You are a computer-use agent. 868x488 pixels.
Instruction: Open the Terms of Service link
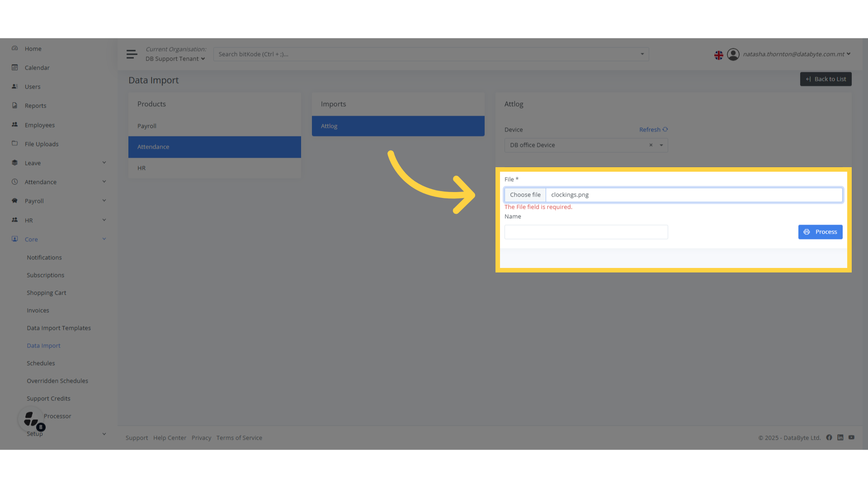tap(239, 437)
